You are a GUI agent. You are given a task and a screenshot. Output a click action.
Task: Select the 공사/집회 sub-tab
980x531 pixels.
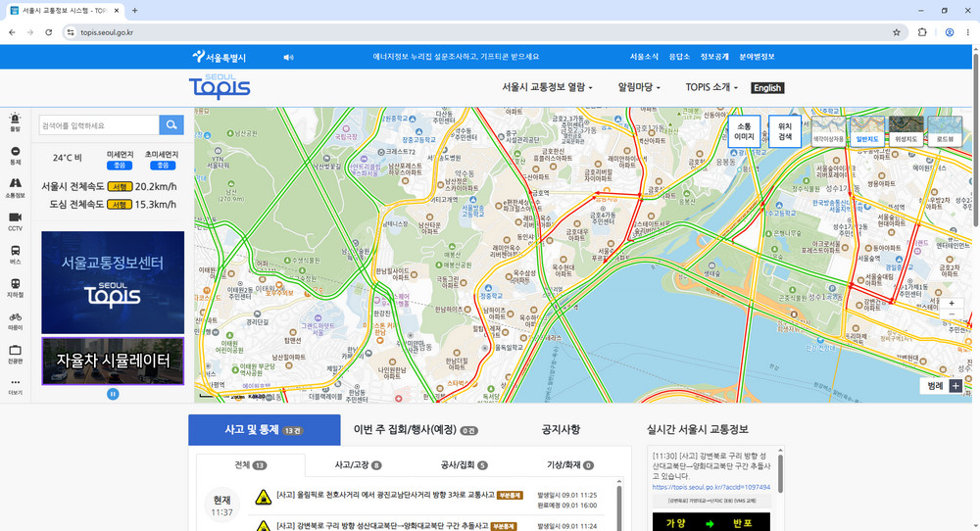click(465, 464)
